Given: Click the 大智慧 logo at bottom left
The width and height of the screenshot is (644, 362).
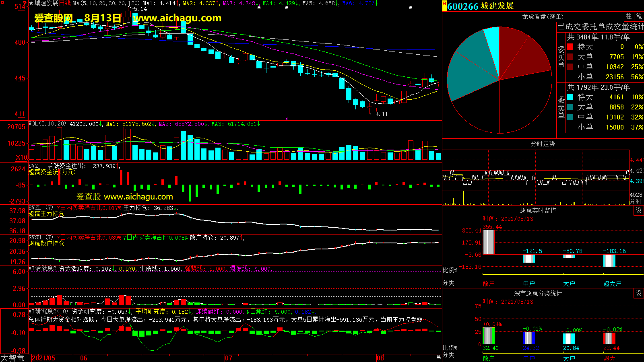Looking at the screenshot, I should coord(13,358).
